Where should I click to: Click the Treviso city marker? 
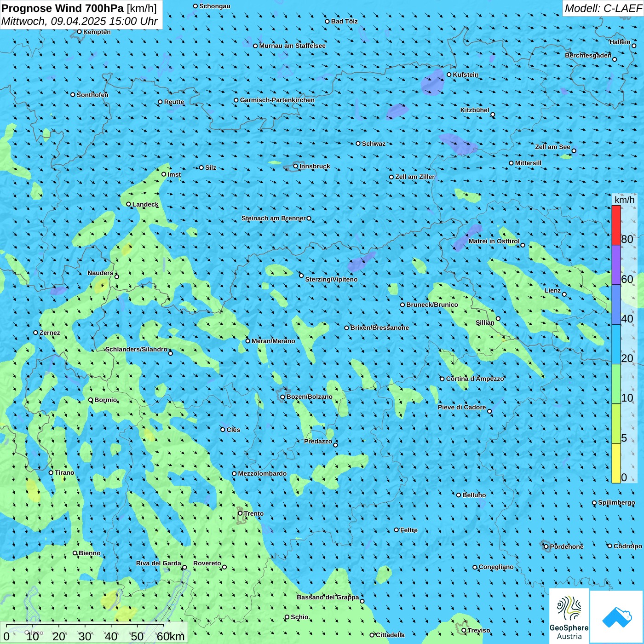point(464,630)
